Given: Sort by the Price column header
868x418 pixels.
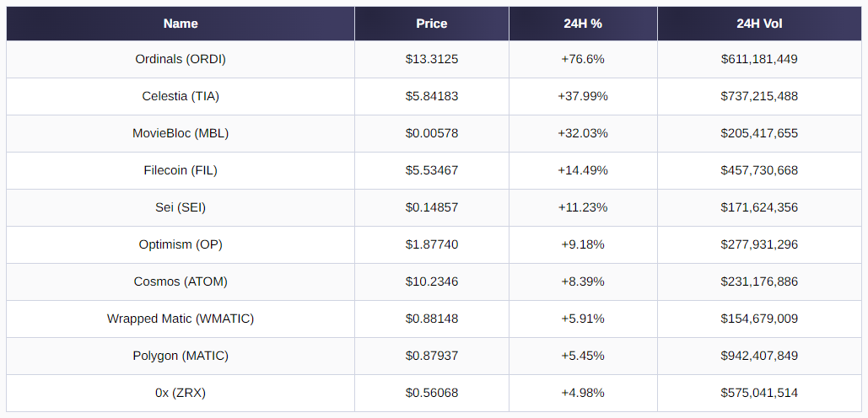Looking at the screenshot, I should click(x=432, y=24).
